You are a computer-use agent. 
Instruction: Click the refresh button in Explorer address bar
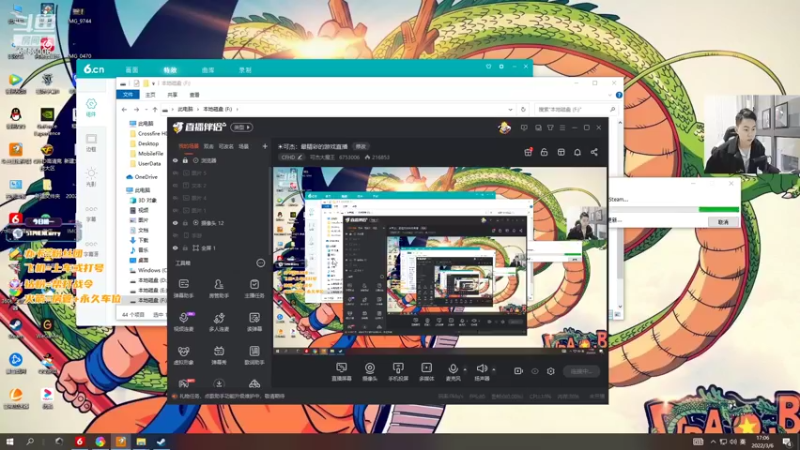[x=523, y=109]
